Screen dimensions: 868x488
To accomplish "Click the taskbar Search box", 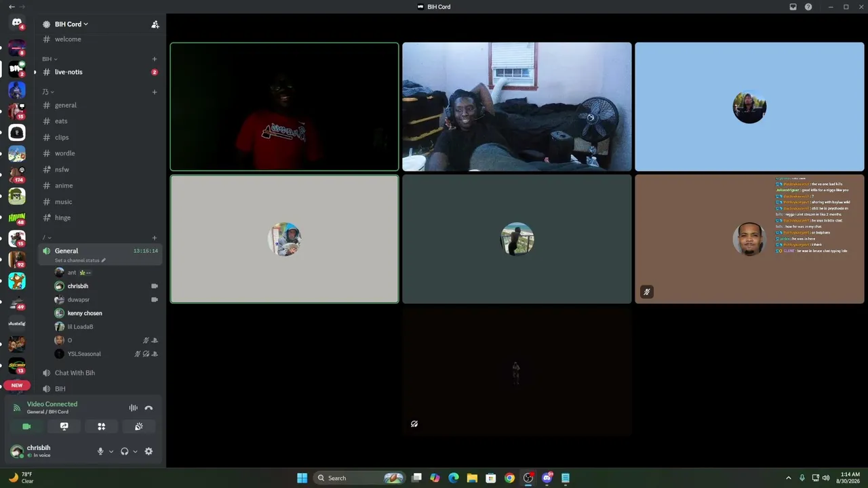I will pyautogui.click(x=359, y=478).
